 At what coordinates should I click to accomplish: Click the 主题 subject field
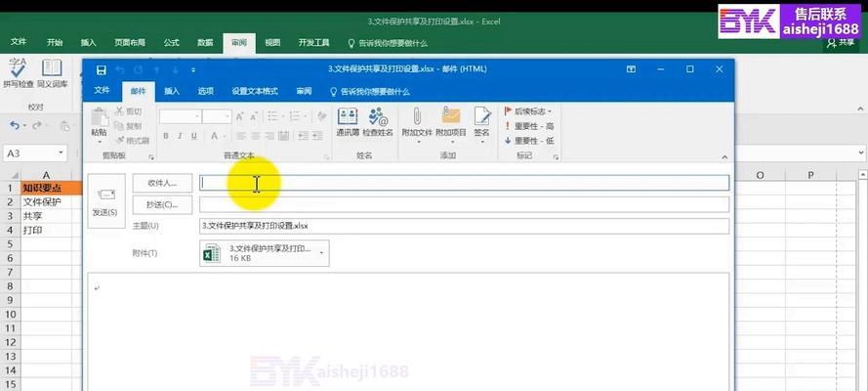464,226
